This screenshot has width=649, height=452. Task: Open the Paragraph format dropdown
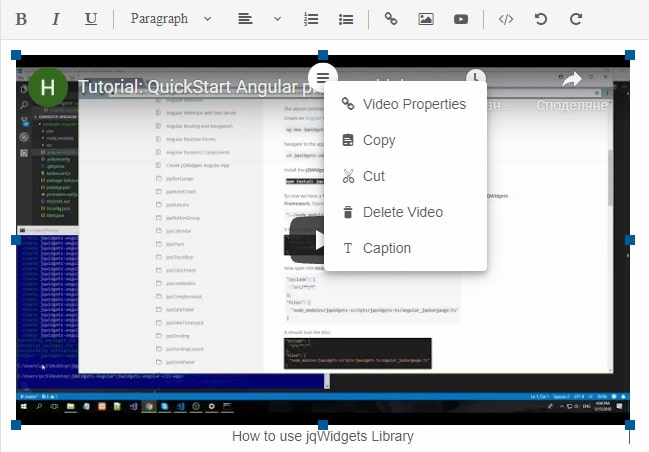click(171, 19)
